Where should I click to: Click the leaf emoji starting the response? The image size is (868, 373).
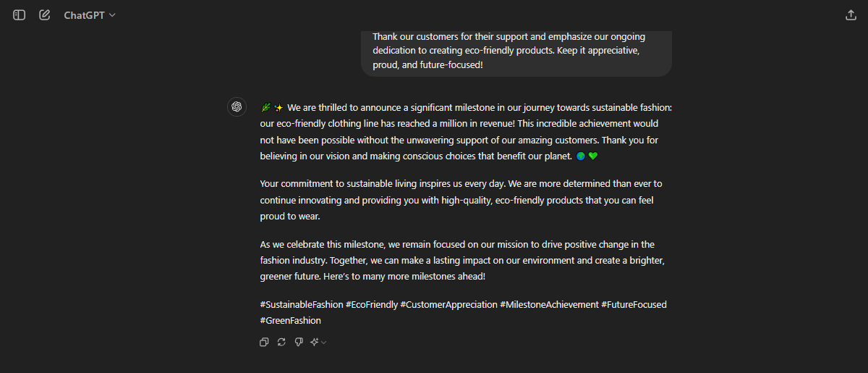(265, 108)
